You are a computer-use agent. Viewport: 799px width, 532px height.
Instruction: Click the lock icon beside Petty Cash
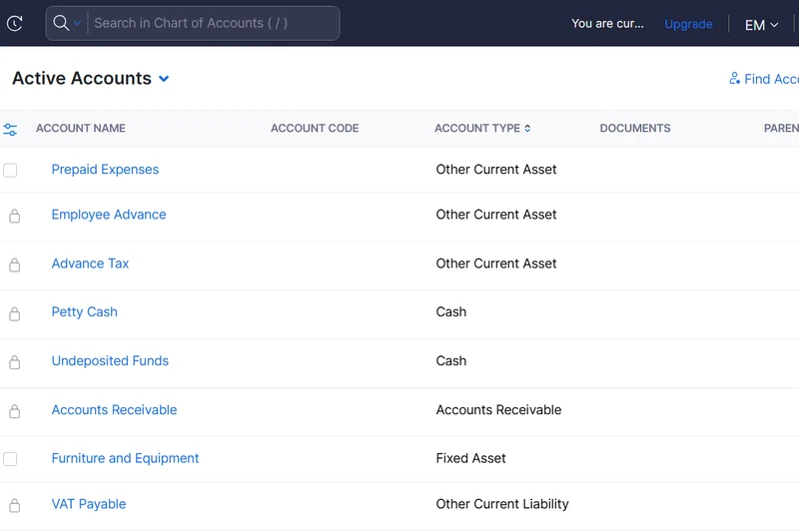pyautogui.click(x=14, y=313)
